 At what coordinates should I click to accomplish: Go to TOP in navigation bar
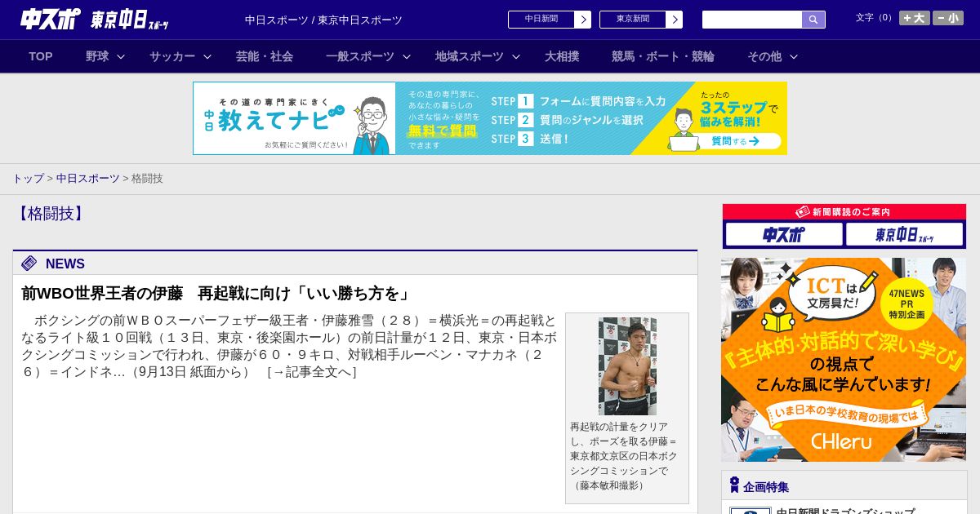pos(41,56)
